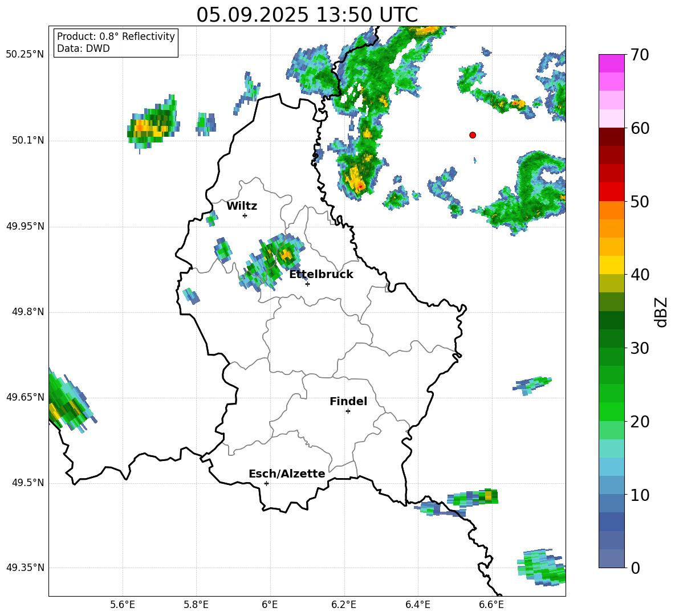Click the 49.35°N latitude label
This screenshot has height=616, width=675.
(25, 568)
